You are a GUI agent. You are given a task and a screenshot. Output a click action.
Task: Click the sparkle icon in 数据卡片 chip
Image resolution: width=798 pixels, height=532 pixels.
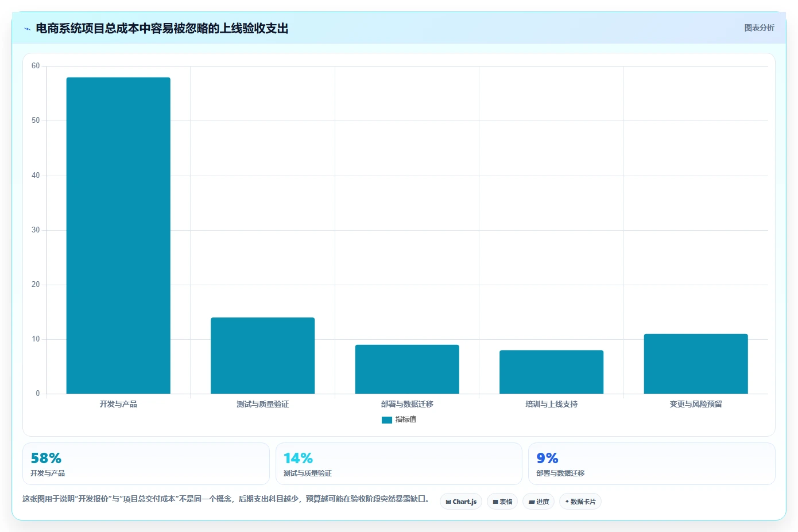pos(567,502)
